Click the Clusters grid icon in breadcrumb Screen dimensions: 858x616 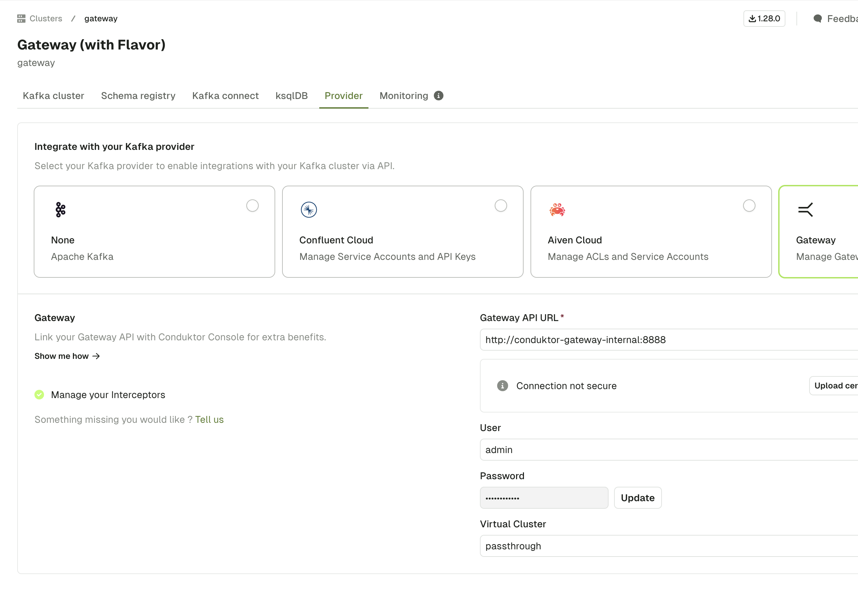click(21, 19)
